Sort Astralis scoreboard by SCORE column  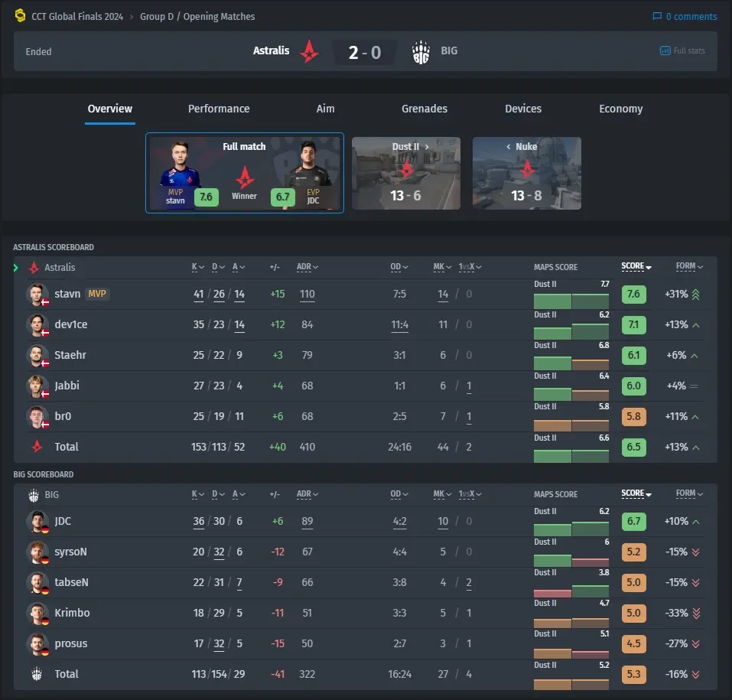636,266
